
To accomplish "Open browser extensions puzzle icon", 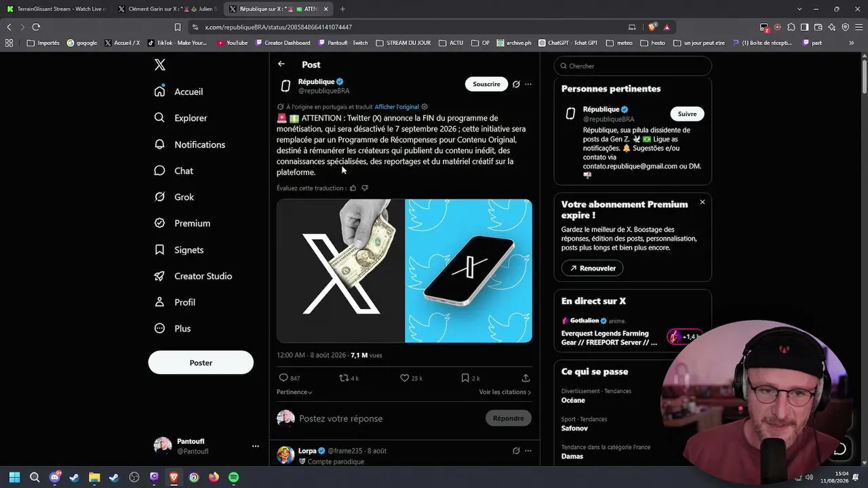I will click(x=791, y=27).
